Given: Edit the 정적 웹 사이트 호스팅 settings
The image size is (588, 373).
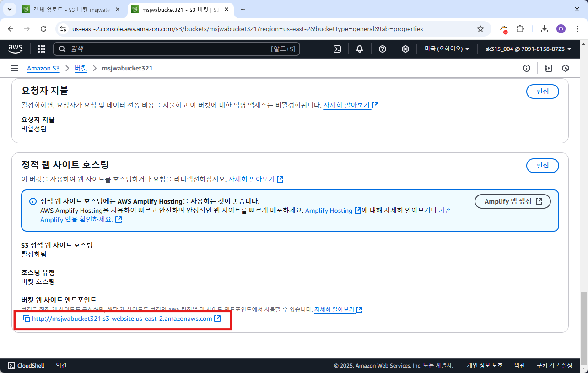Looking at the screenshot, I should [543, 165].
